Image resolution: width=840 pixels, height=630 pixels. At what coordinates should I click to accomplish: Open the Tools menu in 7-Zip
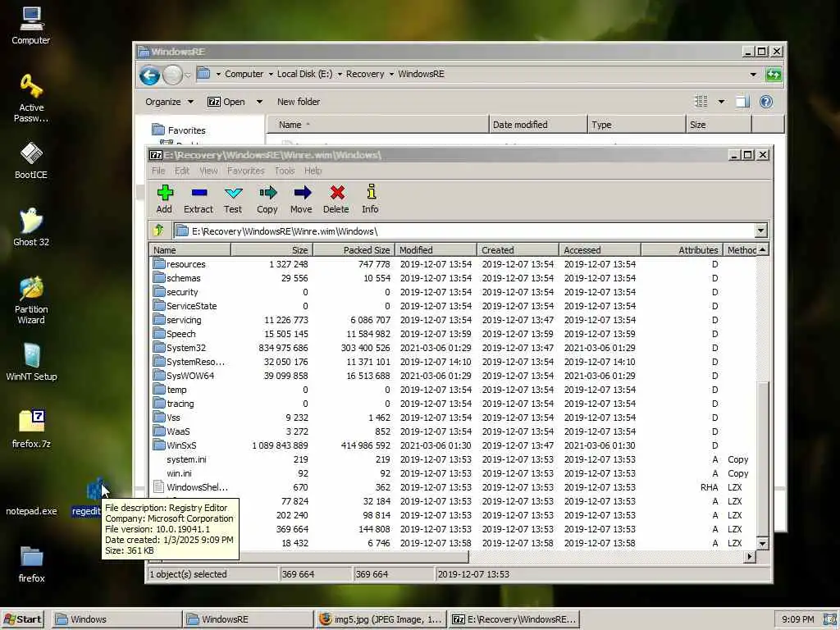point(285,171)
